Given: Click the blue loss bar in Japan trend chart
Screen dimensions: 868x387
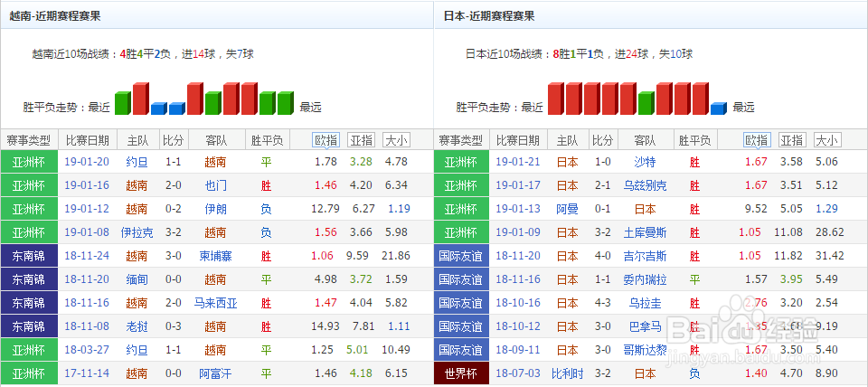Looking at the screenshot, I should (x=718, y=109).
